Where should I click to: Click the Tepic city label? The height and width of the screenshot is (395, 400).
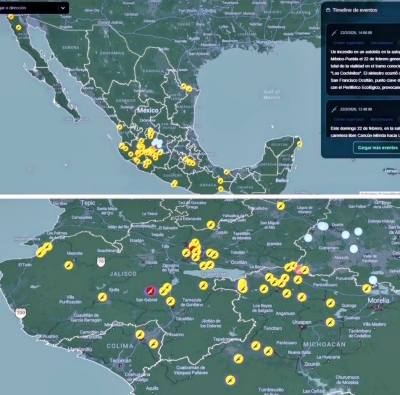(x=88, y=203)
